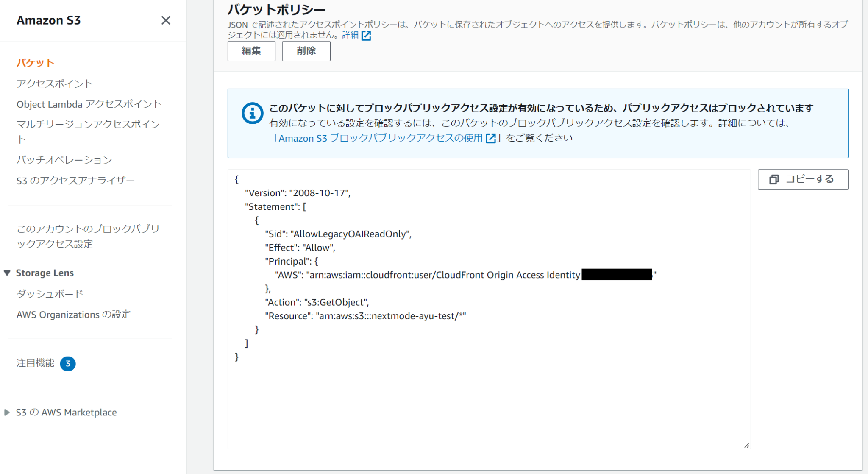Image resolution: width=868 pixels, height=474 pixels.
Task: Expand S3 の AWS Marketplace section
Action: pyautogui.click(x=6, y=412)
